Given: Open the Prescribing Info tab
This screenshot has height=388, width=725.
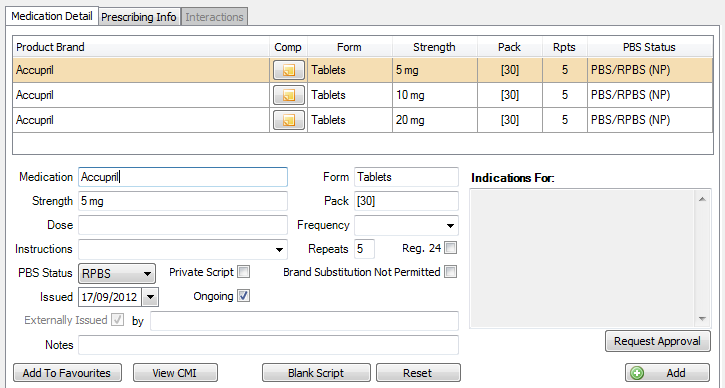Looking at the screenshot, I should [x=139, y=17].
